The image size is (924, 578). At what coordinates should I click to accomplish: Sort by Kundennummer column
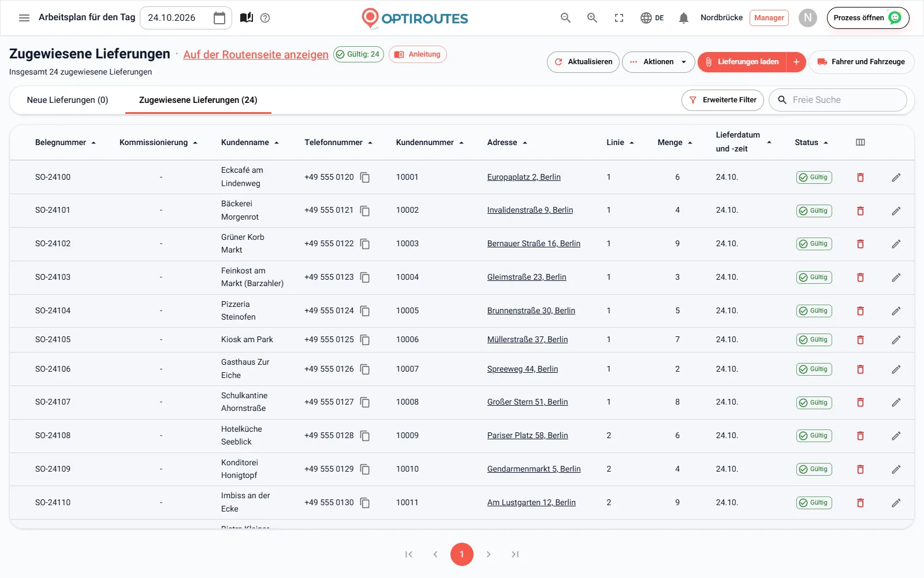(x=430, y=142)
